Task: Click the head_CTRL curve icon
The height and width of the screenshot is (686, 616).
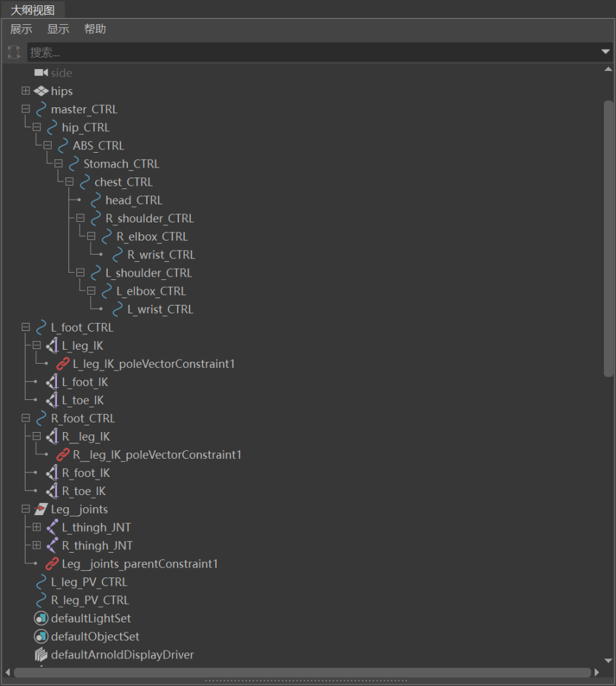Action: click(96, 200)
